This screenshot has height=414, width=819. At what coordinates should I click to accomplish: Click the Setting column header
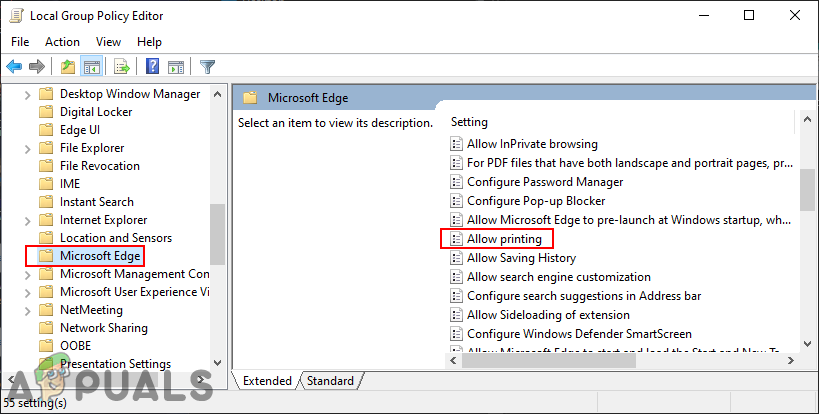tap(470, 122)
